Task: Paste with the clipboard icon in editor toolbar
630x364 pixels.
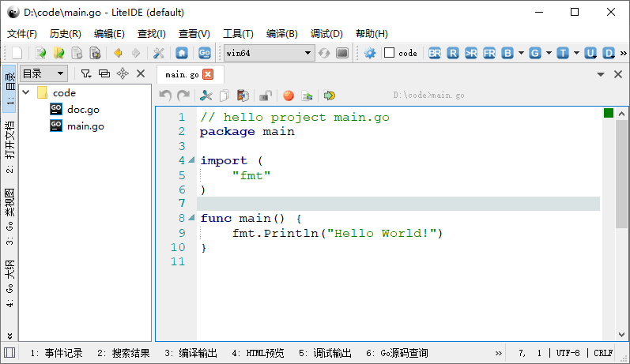Action: [243, 96]
